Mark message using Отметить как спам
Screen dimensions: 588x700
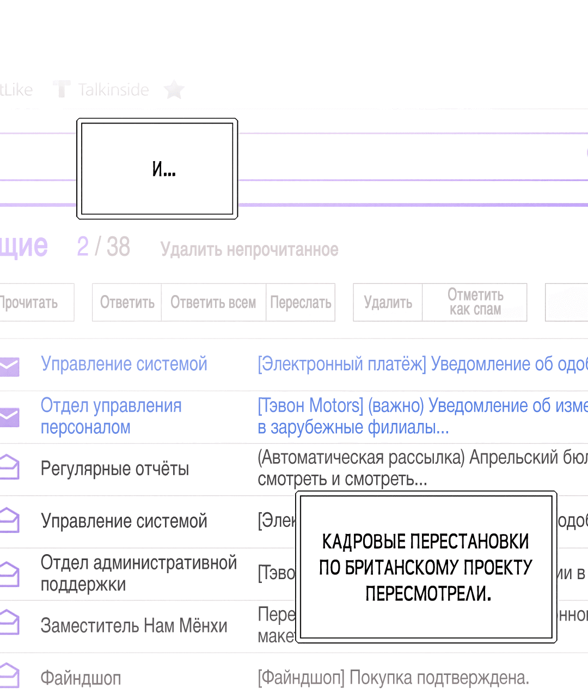click(x=475, y=303)
